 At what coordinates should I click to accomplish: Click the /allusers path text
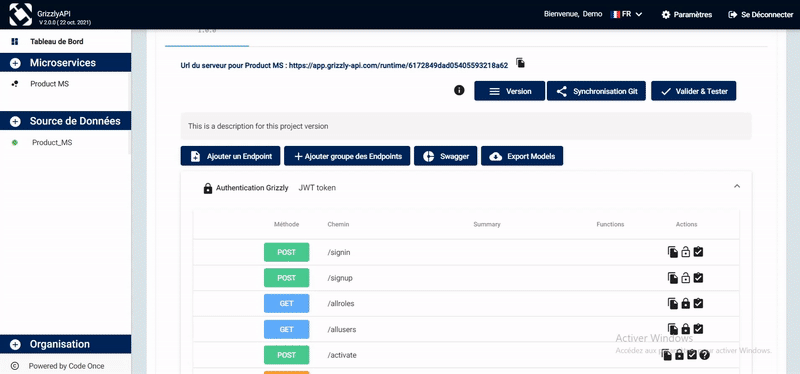click(x=342, y=330)
